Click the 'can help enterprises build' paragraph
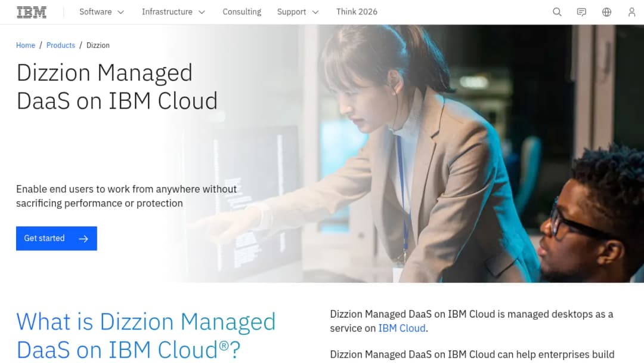 tap(472, 355)
